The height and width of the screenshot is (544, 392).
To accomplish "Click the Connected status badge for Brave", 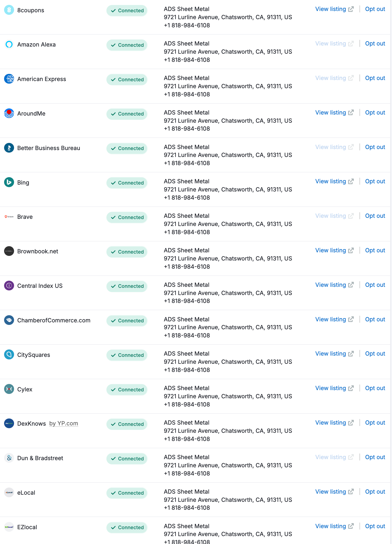I will pyautogui.click(x=127, y=217).
